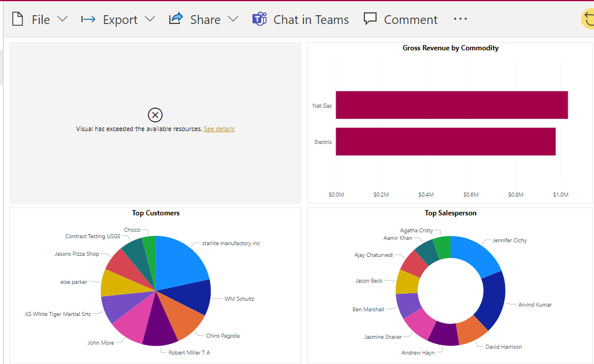The width and height of the screenshot is (594, 364).
Task: Open the See details link
Action: click(219, 129)
